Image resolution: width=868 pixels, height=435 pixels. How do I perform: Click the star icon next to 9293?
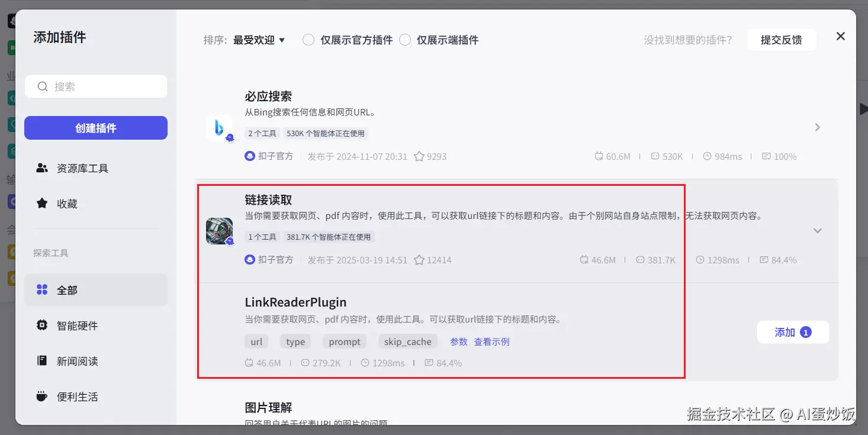coord(419,157)
